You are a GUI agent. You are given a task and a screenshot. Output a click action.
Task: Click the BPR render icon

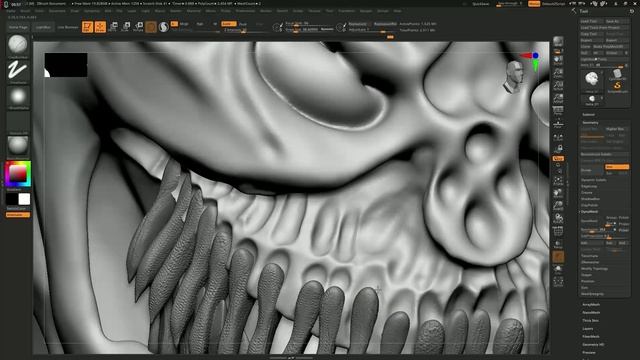[558, 42]
